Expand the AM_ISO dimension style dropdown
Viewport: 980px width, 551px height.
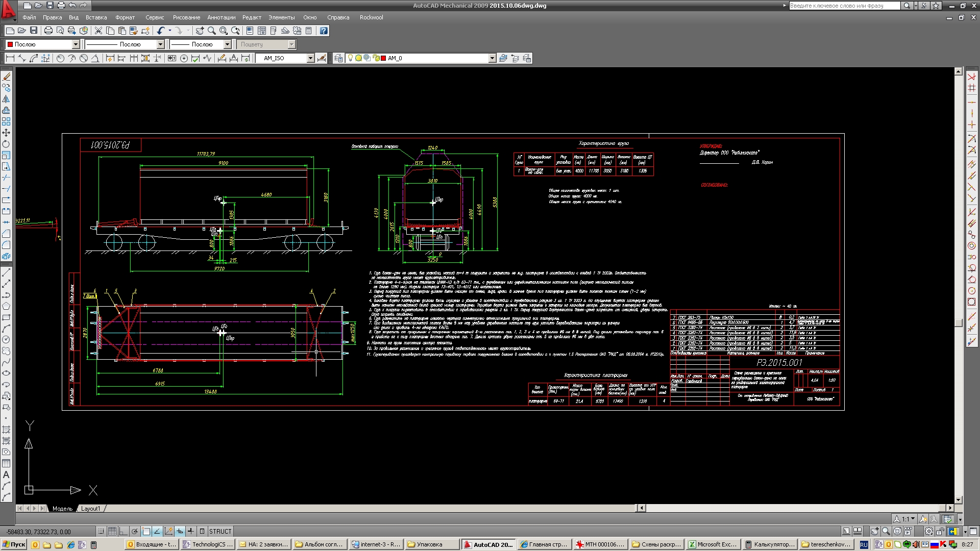310,58
